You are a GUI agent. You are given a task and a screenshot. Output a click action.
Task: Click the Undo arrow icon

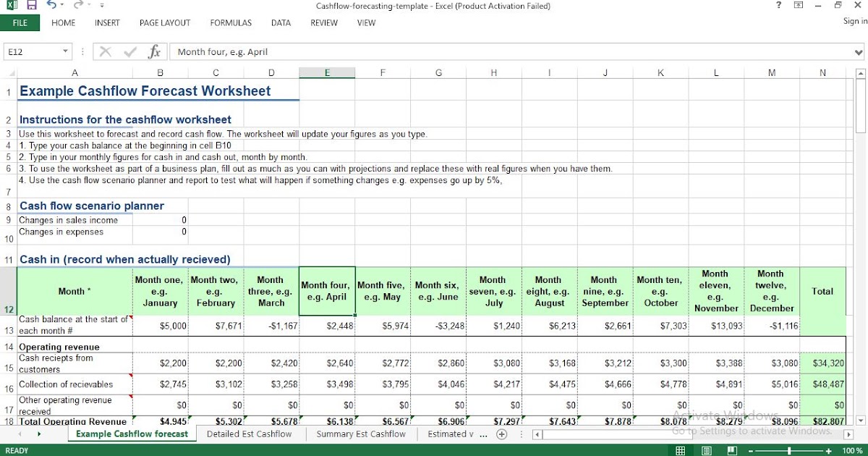coord(51,6)
